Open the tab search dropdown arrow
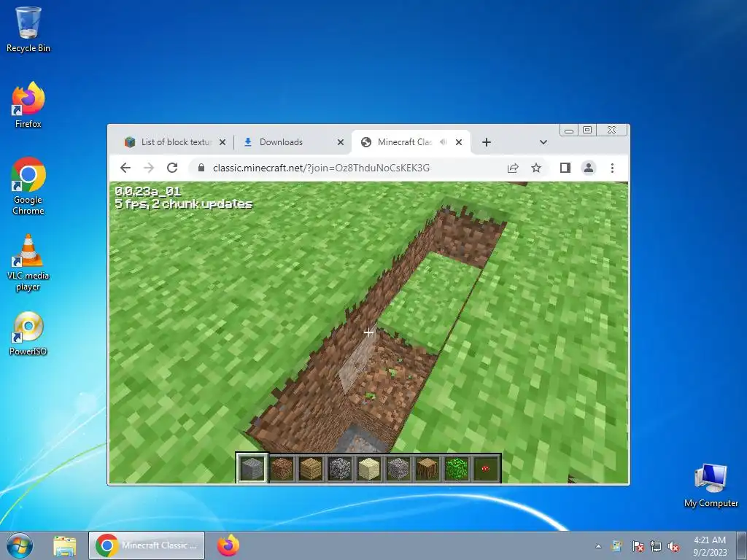 543,142
